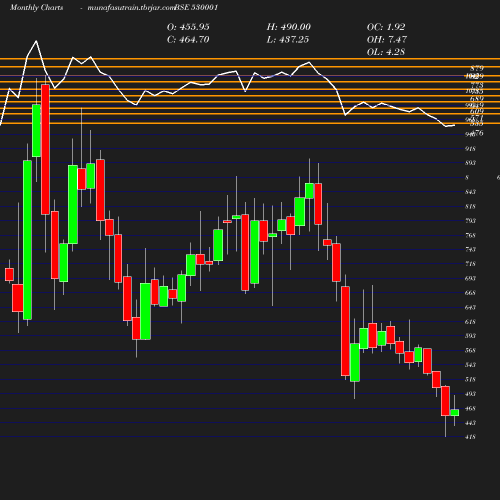This screenshot has width=500, height=500.
Task: Click the "OC: 1.92" reading
Action: (386, 27)
